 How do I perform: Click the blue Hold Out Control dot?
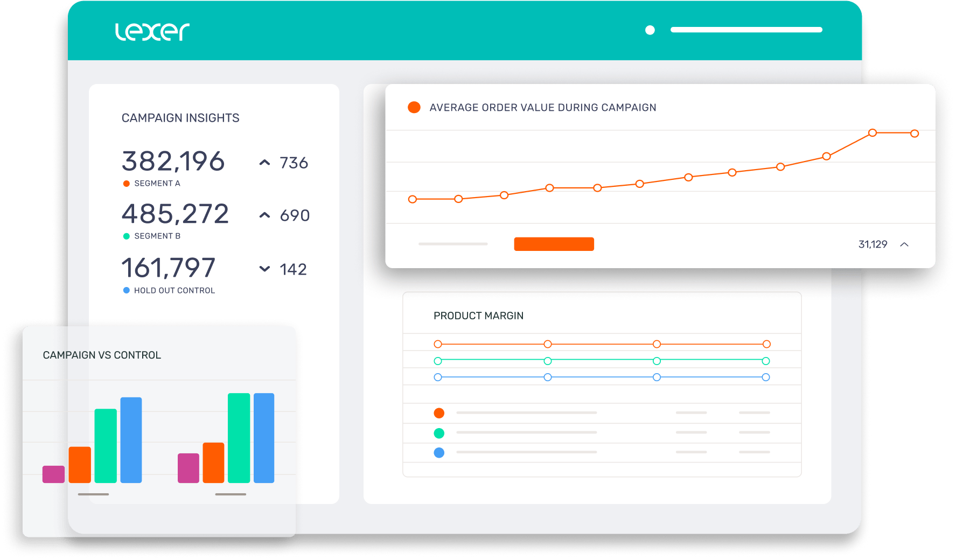click(126, 290)
